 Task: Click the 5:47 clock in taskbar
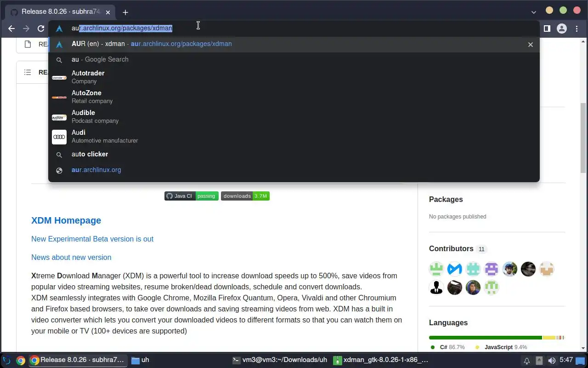(x=566, y=360)
